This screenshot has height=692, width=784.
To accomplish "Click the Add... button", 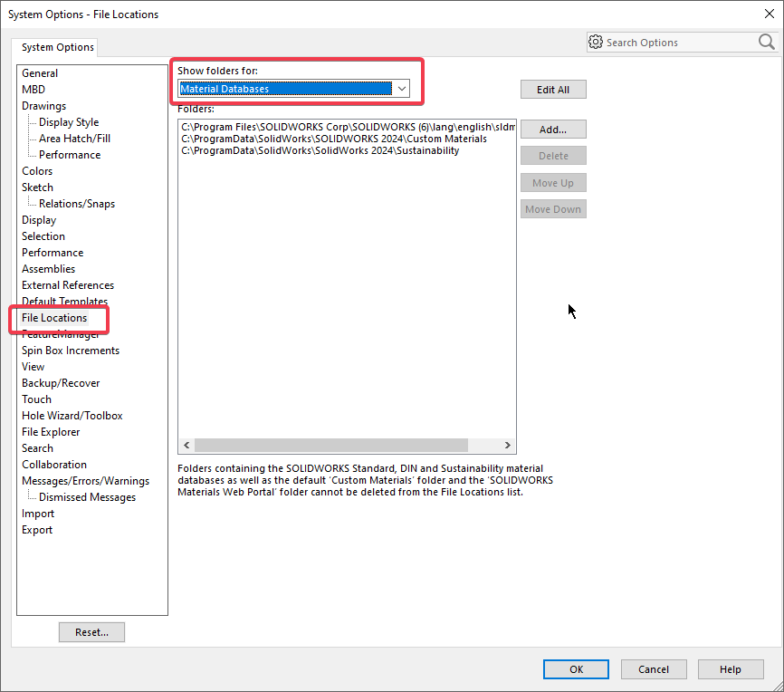I will (553, 130).
